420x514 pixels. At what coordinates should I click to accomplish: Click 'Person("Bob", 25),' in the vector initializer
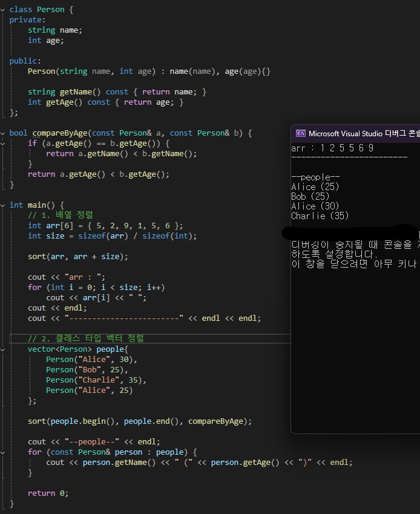[x=87, y=370]
